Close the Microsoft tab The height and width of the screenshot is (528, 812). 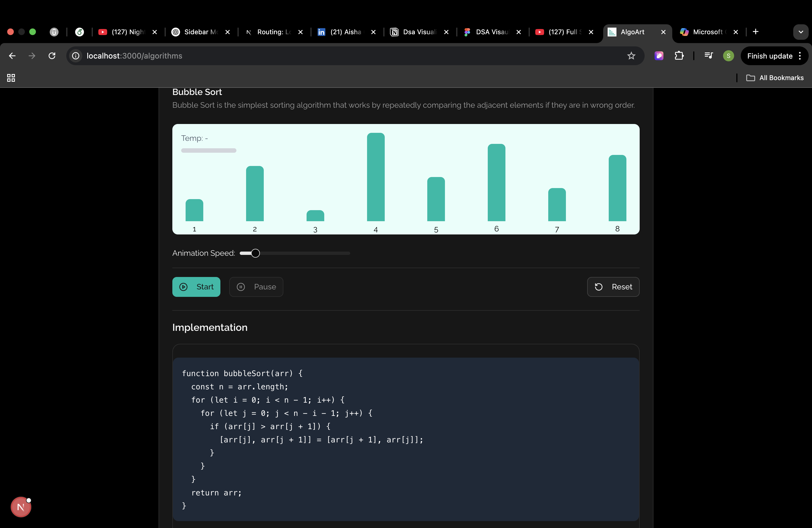(x=735, y=32)
